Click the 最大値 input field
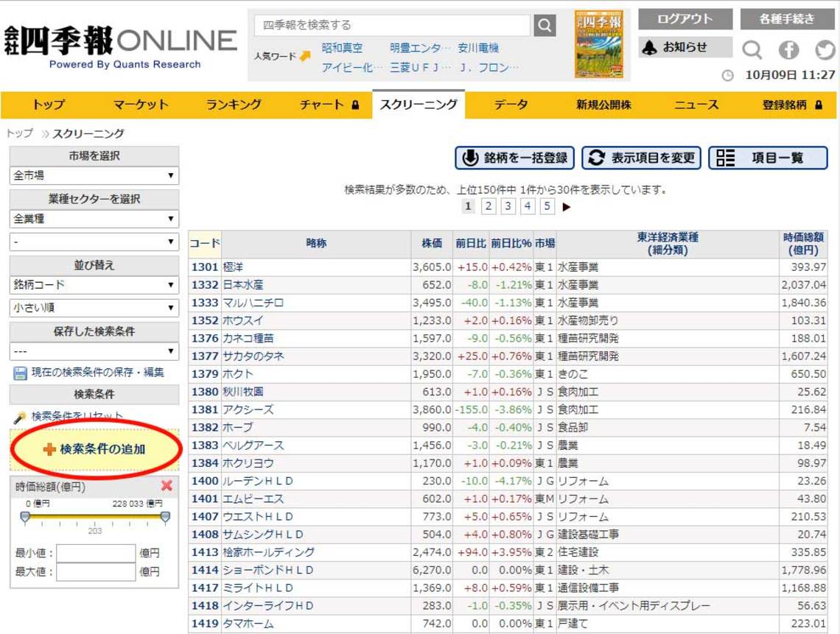840x634 pixels. 96,572
